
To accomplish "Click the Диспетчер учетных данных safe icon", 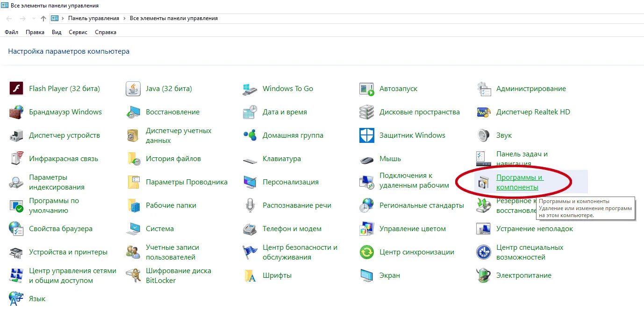I will (x=133, y=135).
